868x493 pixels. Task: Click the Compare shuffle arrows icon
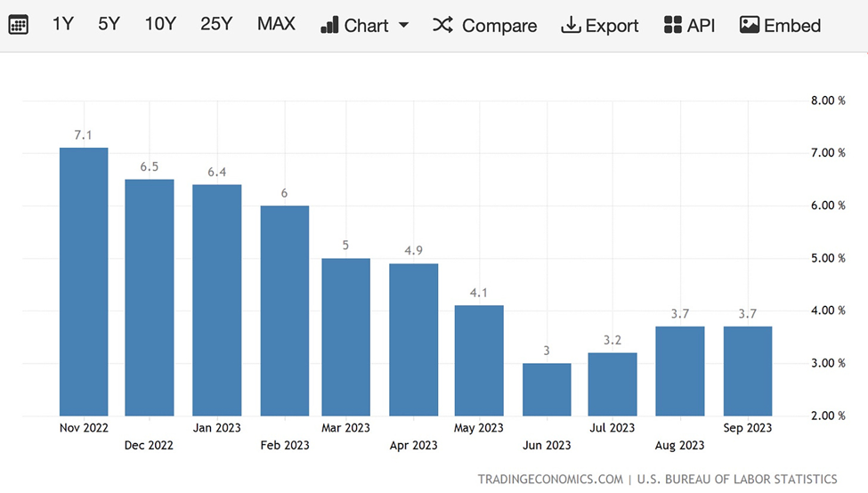click(442, 25)
